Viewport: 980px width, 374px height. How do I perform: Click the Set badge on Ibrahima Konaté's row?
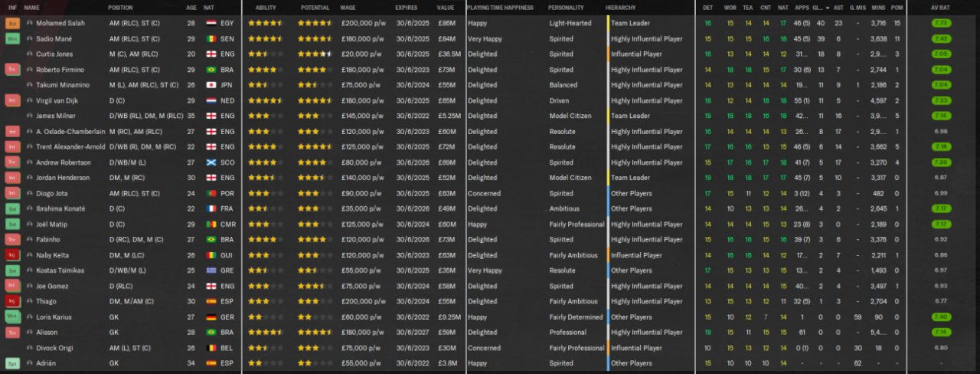(x=12, y=208)
